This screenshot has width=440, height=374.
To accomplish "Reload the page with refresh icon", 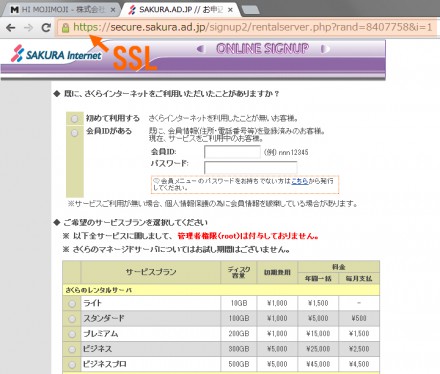I will pos(46,27).
